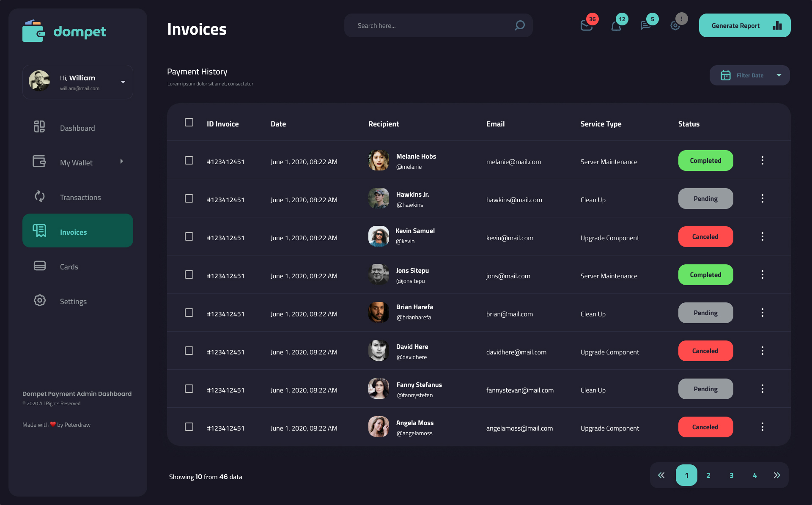
Task: Open actions menu for Angela Moss invoice
Action: coord(763,427)
